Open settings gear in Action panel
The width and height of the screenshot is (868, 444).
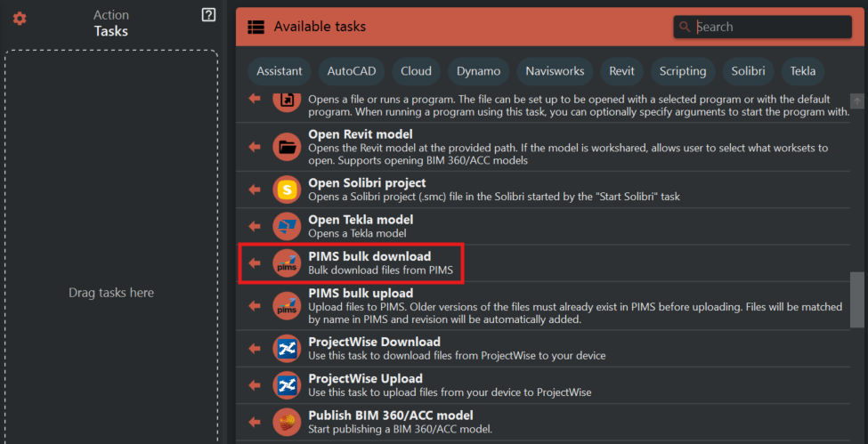pyautogui.click(x=20, y=19)
